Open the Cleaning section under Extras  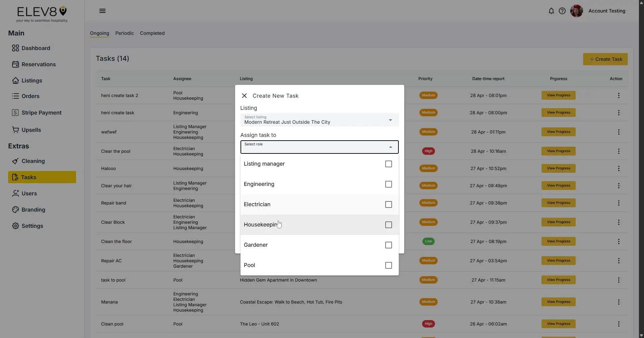32,161
